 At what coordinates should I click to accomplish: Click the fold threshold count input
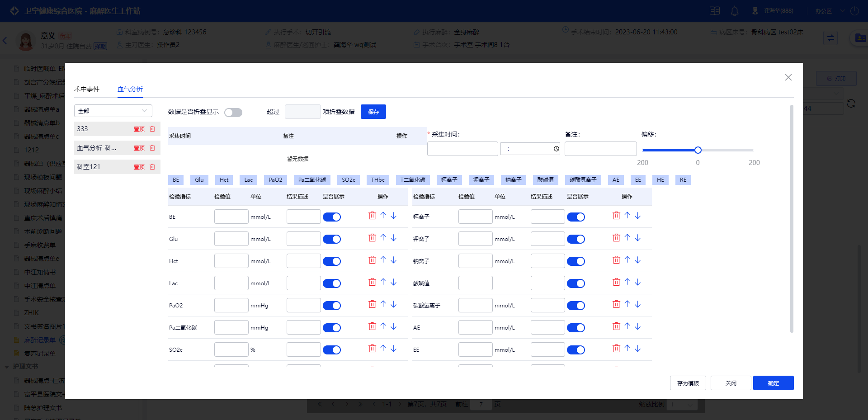click(x=303, y=112)
